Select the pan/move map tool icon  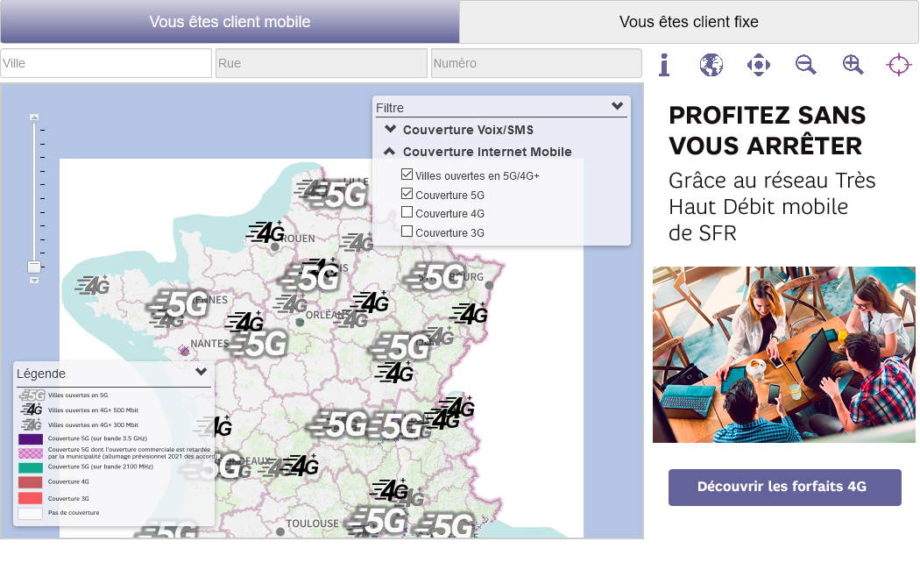click(758, 65)
